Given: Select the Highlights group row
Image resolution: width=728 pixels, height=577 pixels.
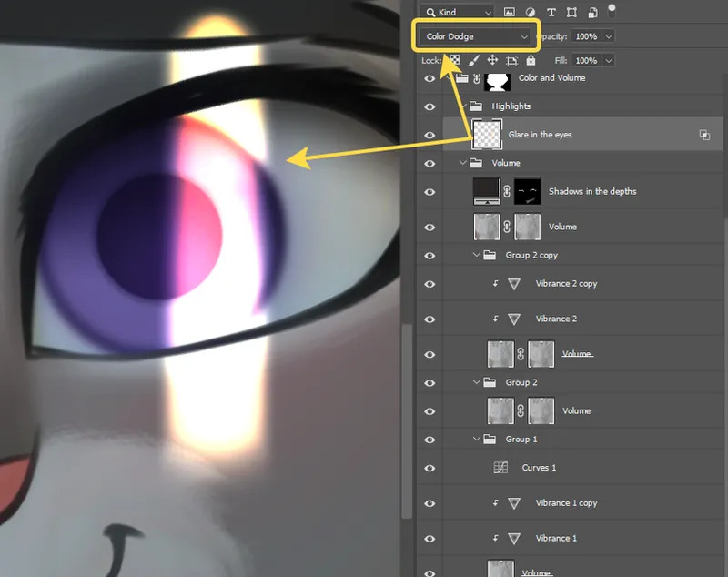Looking at the screenshot, I should click(570, 106).
